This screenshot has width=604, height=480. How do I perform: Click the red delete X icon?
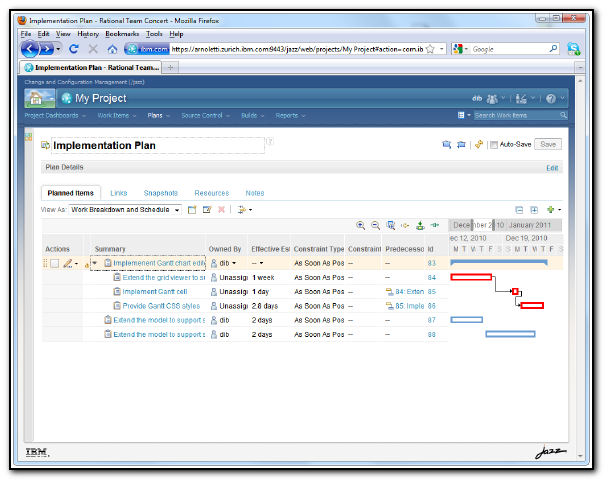click(x=221, y=210)
